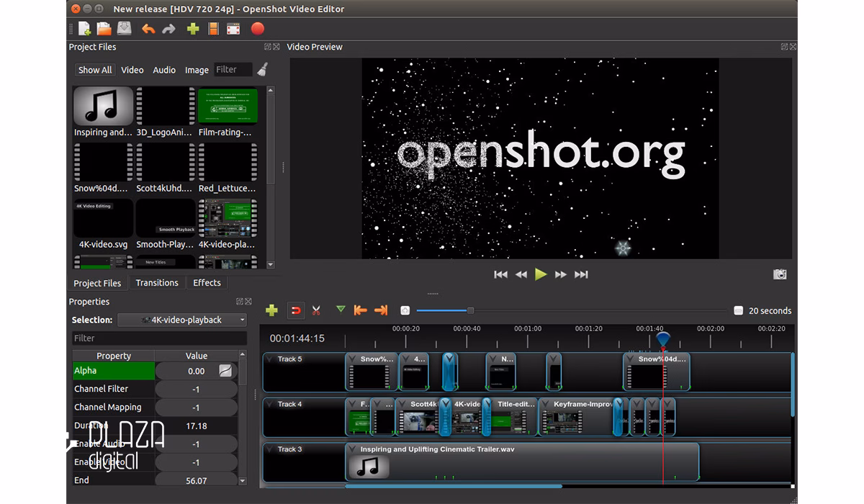This screenshot has width=864, height=504.
Task: Save the project with the disk icon
Action: point(125,29)
